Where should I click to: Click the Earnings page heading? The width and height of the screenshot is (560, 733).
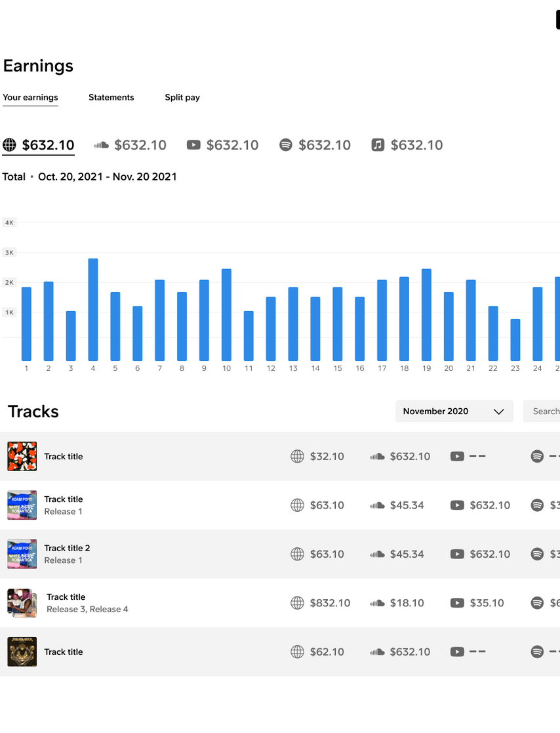pyautogui.click(x=38, y=66)
